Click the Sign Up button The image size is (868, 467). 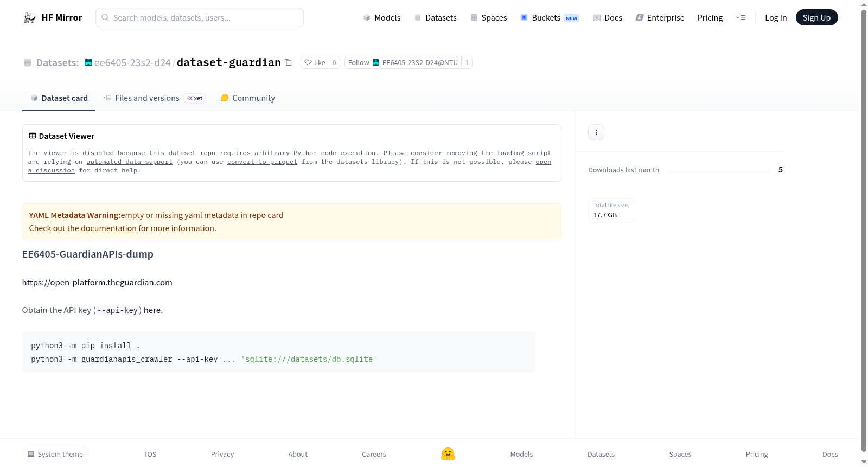(816, 17)
